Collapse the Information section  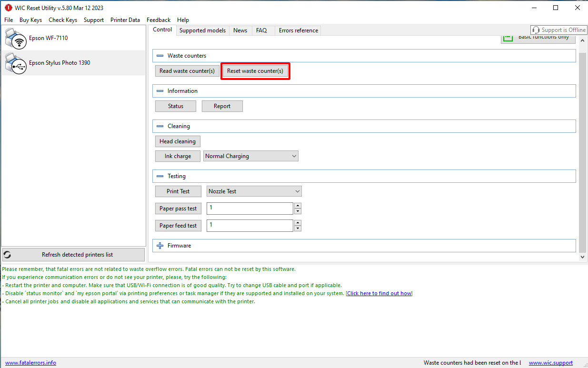(x=160, y=91)
